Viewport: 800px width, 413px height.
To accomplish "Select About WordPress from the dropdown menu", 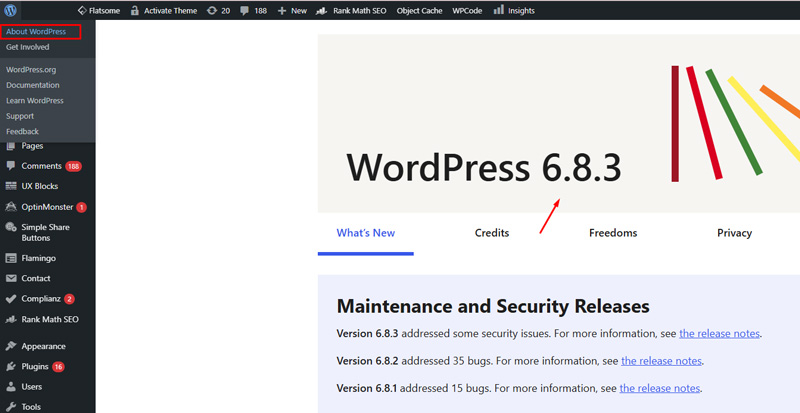I will point(36,32).
